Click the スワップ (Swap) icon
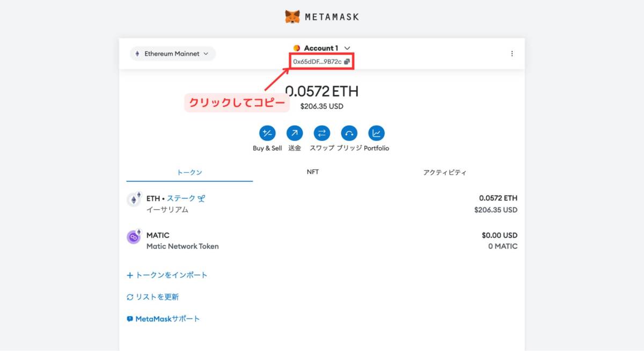Image resolution: width=644 pixels, height=351 pixels. pos(323,134)
